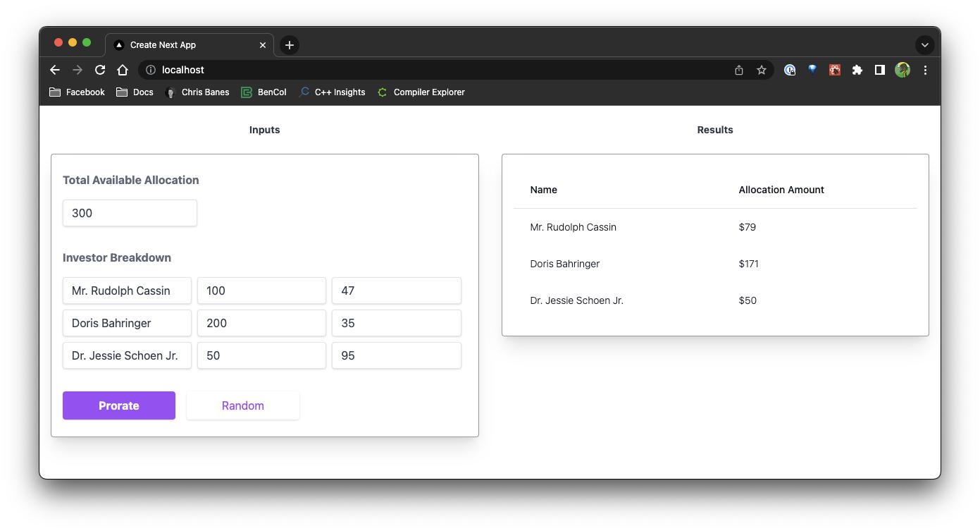
Task: Click the site info icon beside localhost
Action: click(150, 70)
